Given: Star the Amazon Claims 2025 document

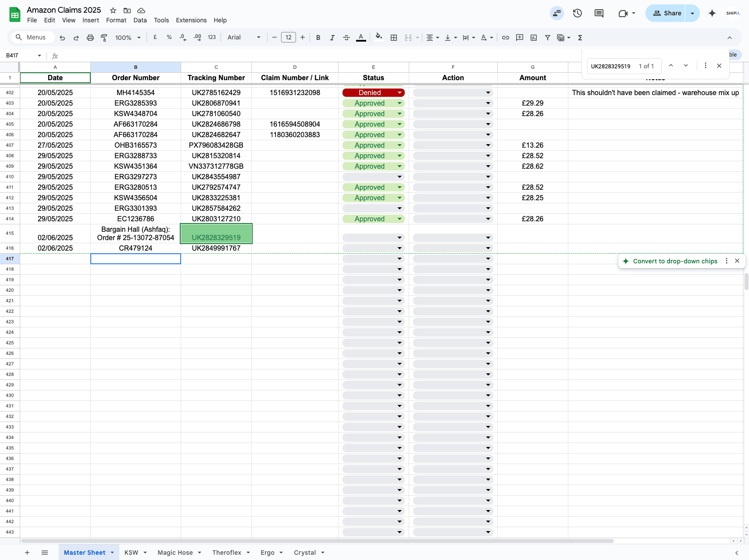Looking at the screenshot, I should (x=113, y=10).
